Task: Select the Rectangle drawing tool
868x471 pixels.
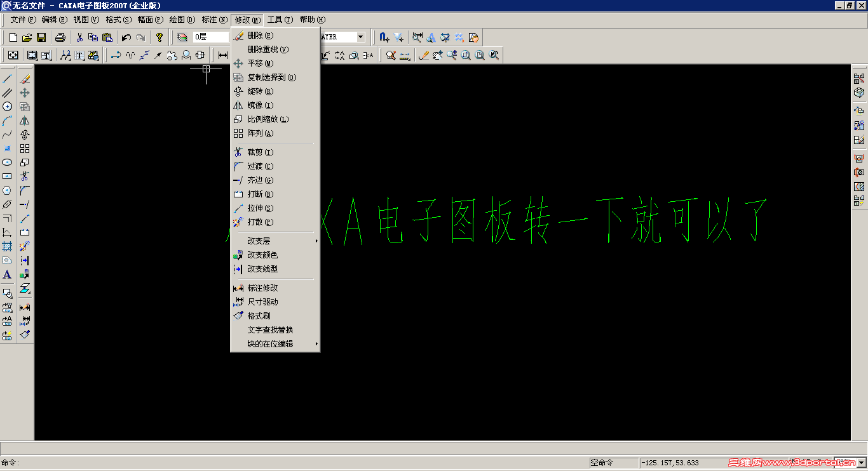Action: tap(8, 176)
